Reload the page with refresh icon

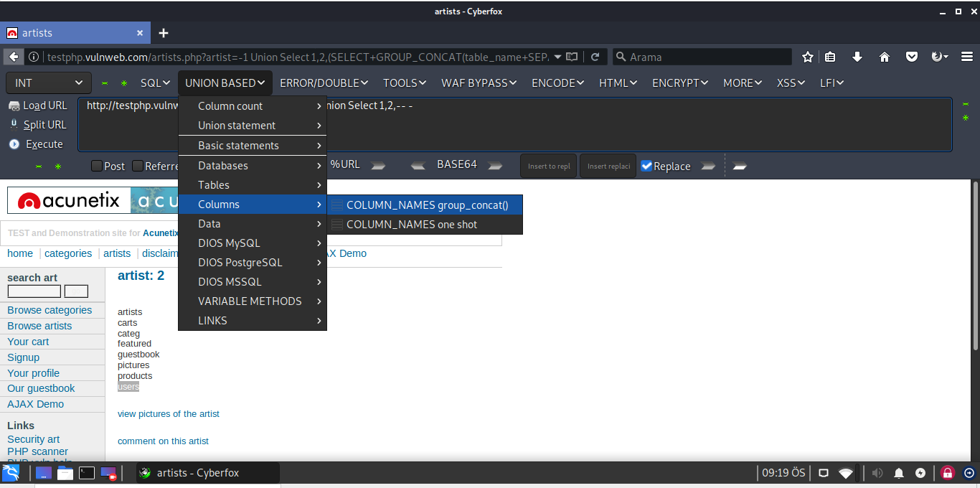click(595, 57)
